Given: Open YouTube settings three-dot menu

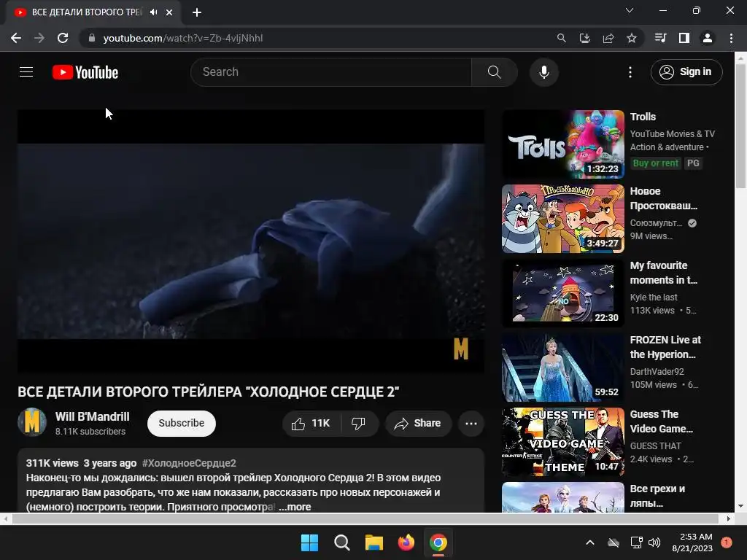Looking at the screenshot, I should point(630,72).
